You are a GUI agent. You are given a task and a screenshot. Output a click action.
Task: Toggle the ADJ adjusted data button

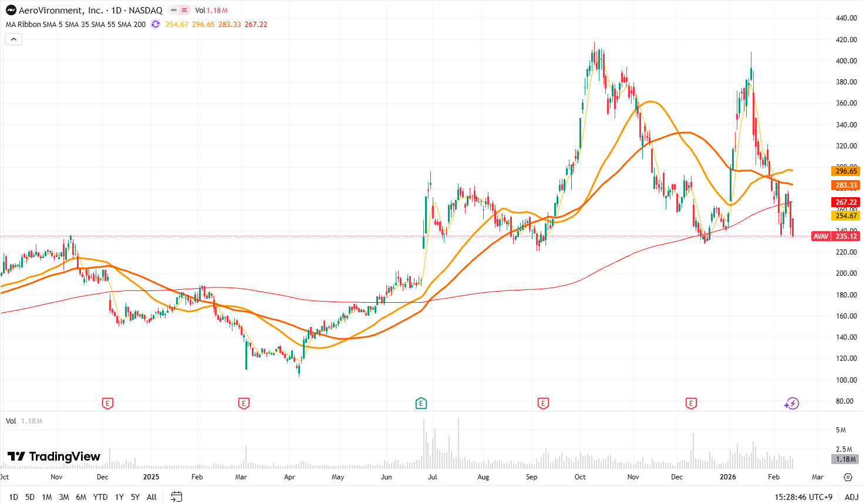[x=851, y=497]
